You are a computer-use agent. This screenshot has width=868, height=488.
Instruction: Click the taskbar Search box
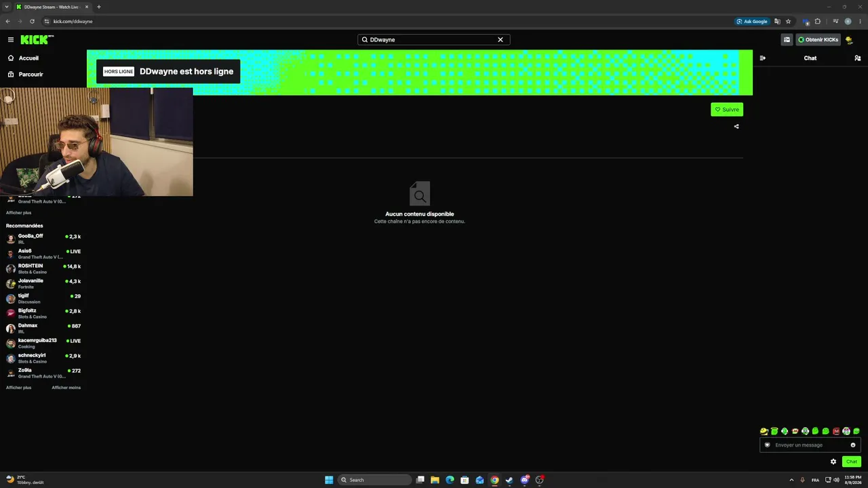(x=374, y=480)
